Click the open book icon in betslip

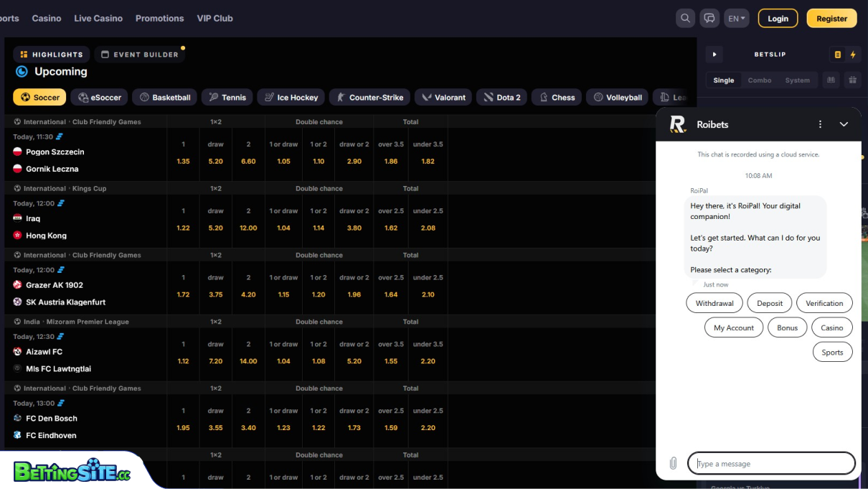click(831, 80)
